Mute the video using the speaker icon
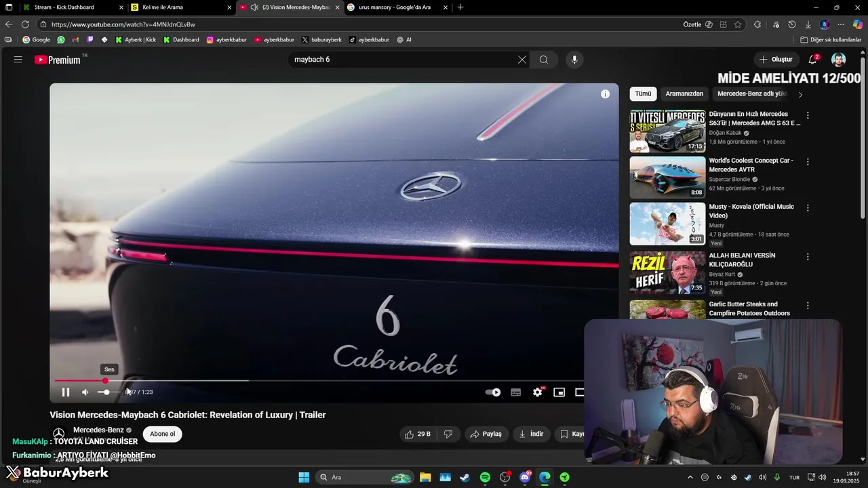Viewport: 868px width, 488px height. coord(85,392)
